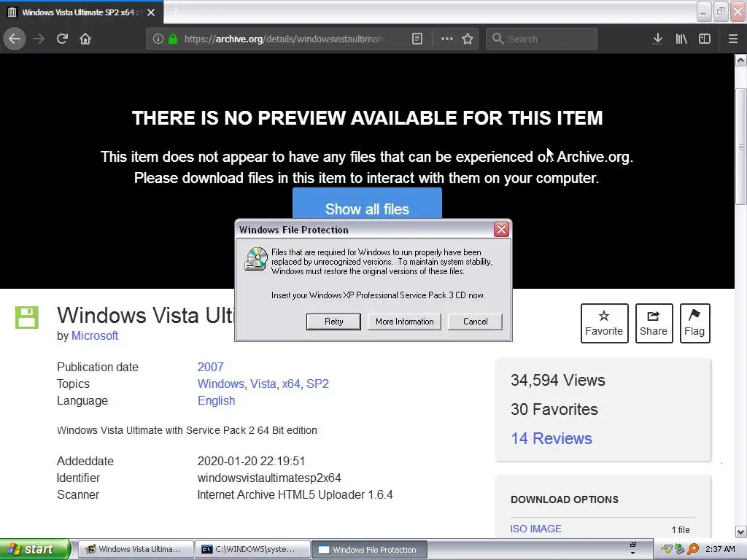Image resolution: width=747 pixels, height=560 pixels.
Task: Click the green padlock security icon
Action: click(x=173, y=39)
